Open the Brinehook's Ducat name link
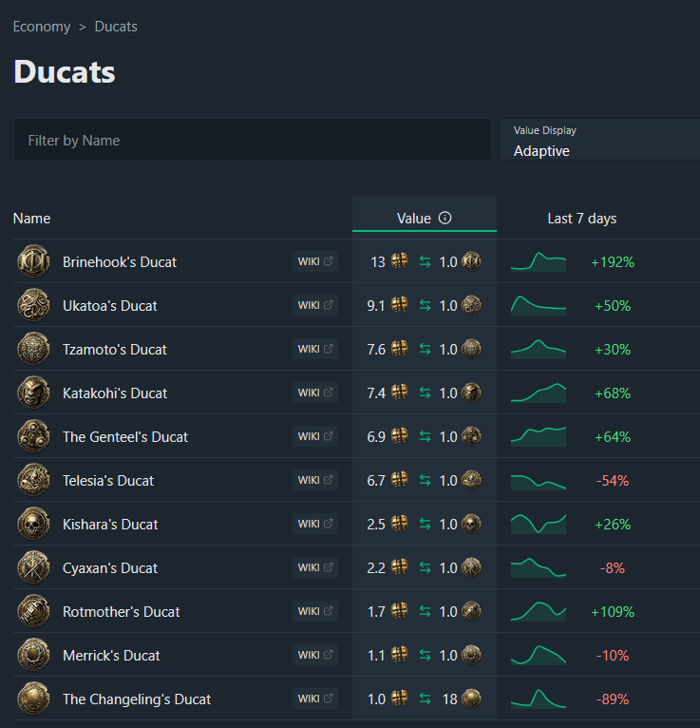 pos(120,262)
